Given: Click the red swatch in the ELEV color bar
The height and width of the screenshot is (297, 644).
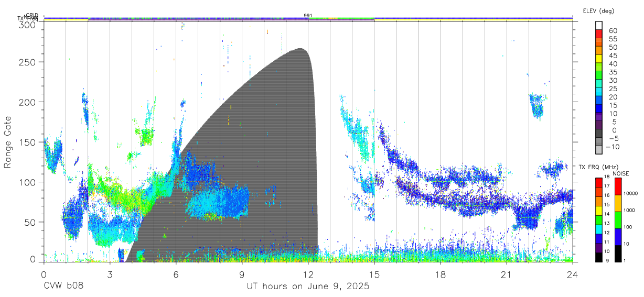Looking at the screenshot, I should coord(599,34).
